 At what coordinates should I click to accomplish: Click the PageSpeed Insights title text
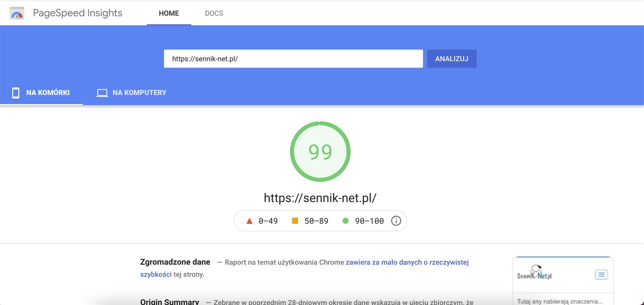pyautogui.click(x=78, y=13)
